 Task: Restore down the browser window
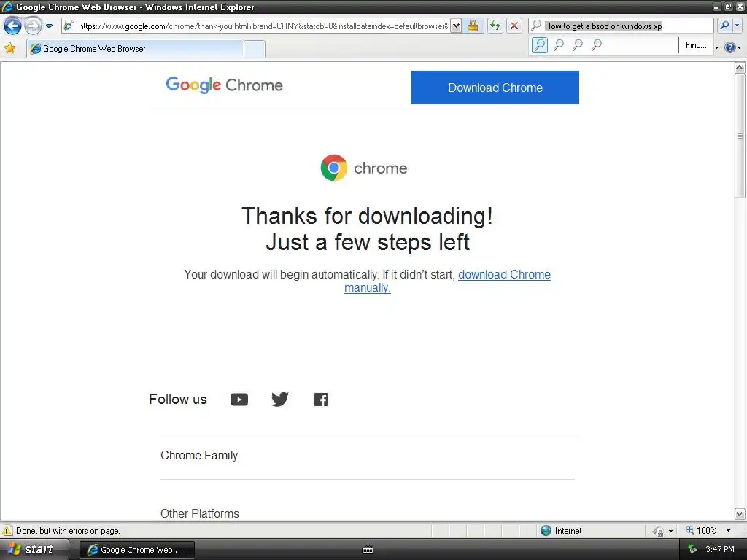729,7
